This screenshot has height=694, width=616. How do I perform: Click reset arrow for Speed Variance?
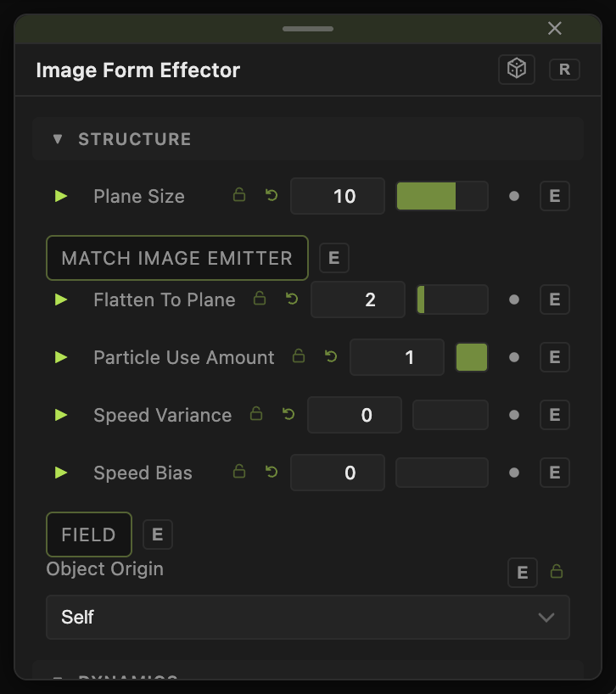(x=288, y=414)
